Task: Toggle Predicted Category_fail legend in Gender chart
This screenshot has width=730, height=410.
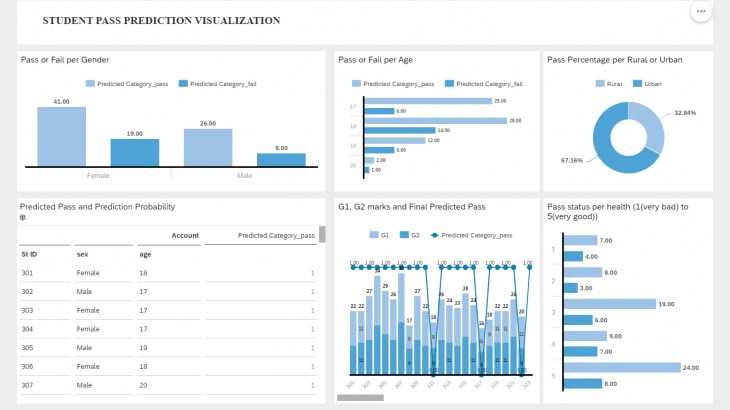Action: pos(184,84)
